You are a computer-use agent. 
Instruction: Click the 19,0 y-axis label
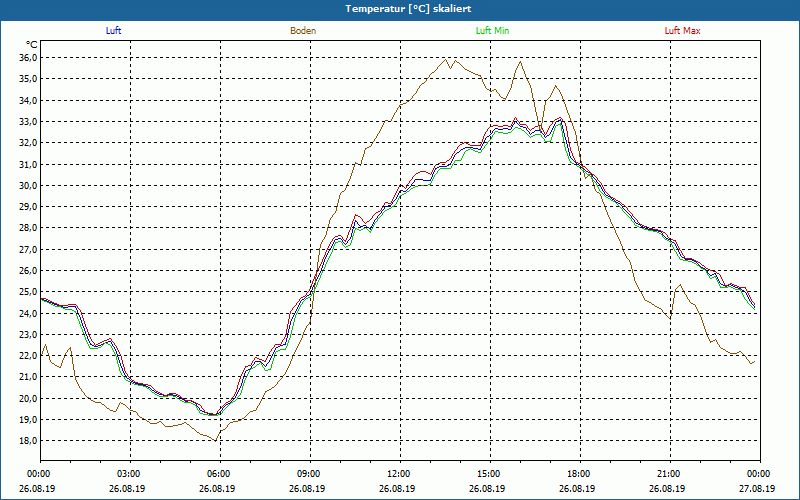click(29, 419)
